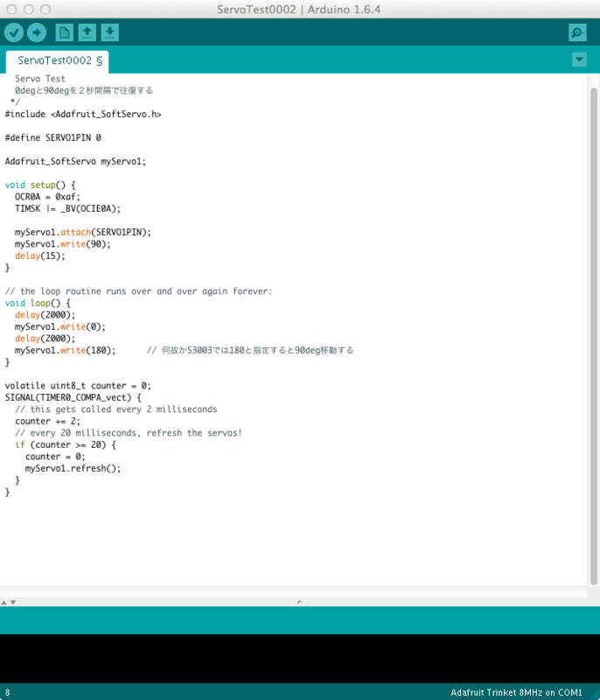Image resolution: width=600 pixels, height=700 pixels.
Task: Open a sketch with the up-arrow icon
Action: pos(87,32)
